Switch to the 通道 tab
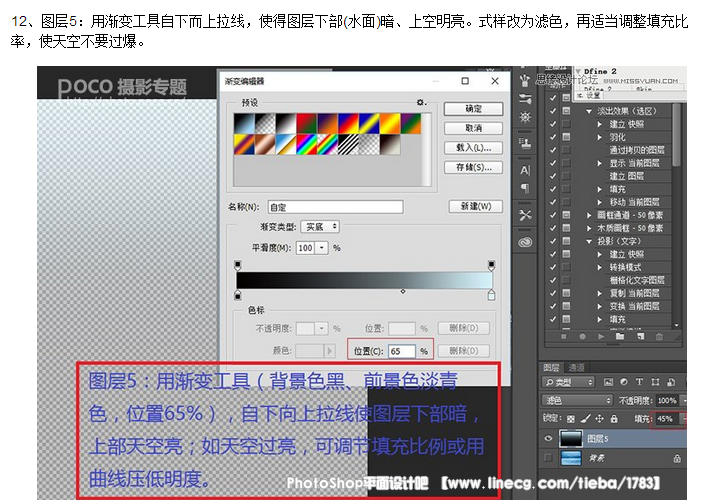 576,367
